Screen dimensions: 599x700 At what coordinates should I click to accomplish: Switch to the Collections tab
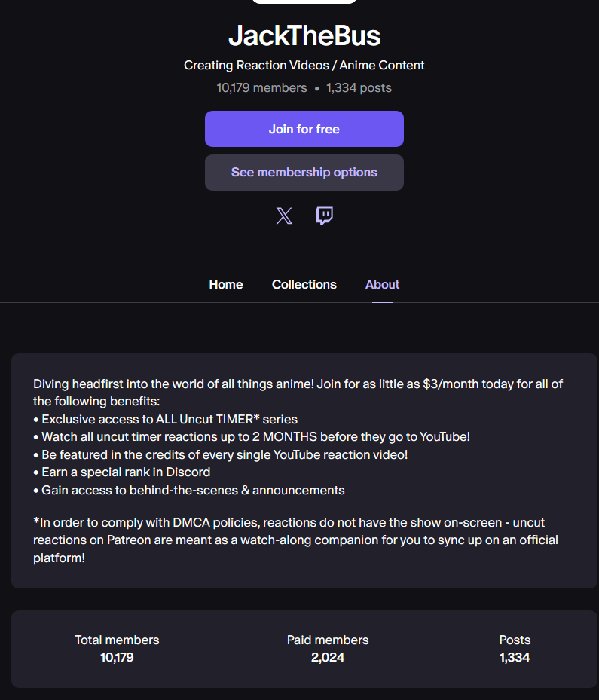tap(304, 284)
